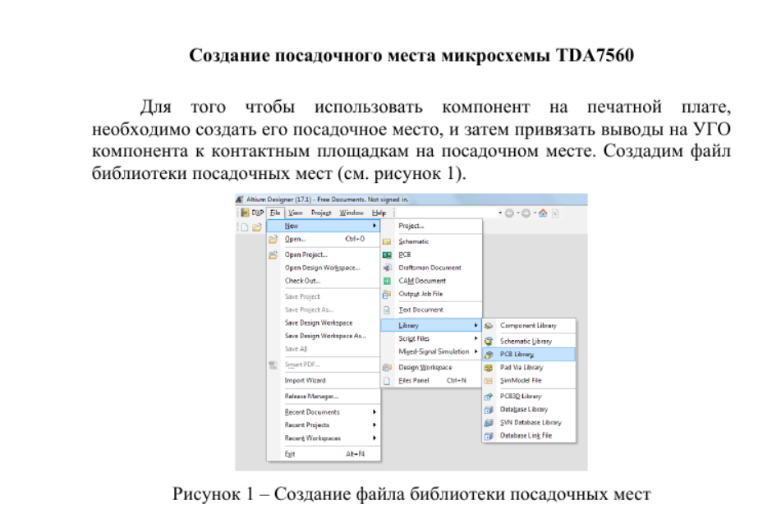
Task: Click the Schematic Library icon
Action: coord(489,341)
